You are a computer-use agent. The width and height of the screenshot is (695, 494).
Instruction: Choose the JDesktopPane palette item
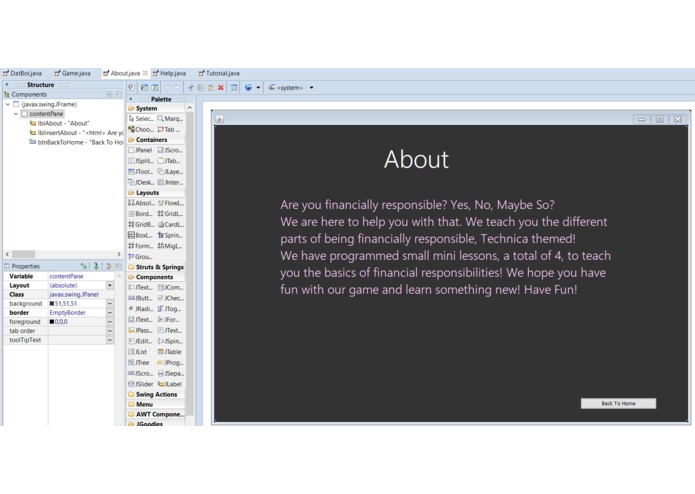pos(141,182)
